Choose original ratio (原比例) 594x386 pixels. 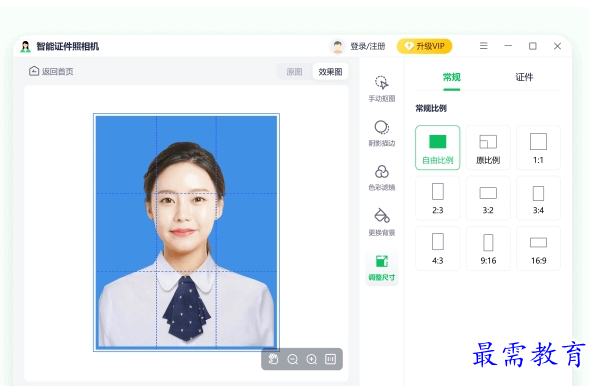488,148
